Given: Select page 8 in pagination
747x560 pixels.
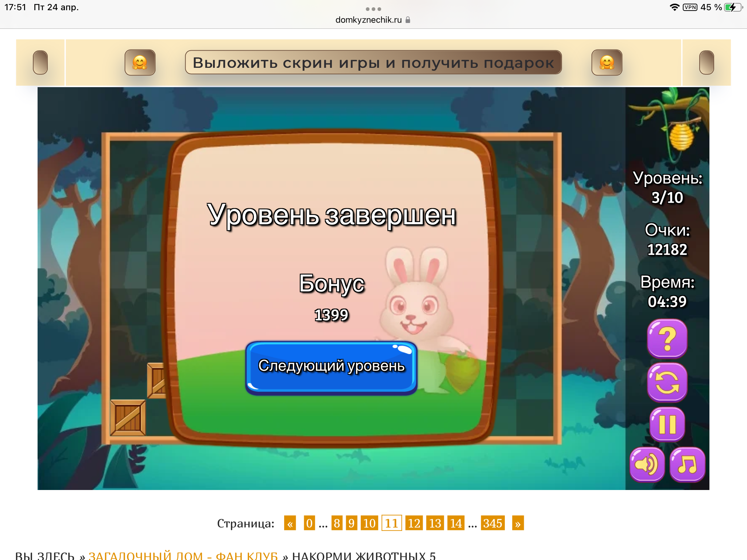Looking at the screenshot, I should click(337, 524).
